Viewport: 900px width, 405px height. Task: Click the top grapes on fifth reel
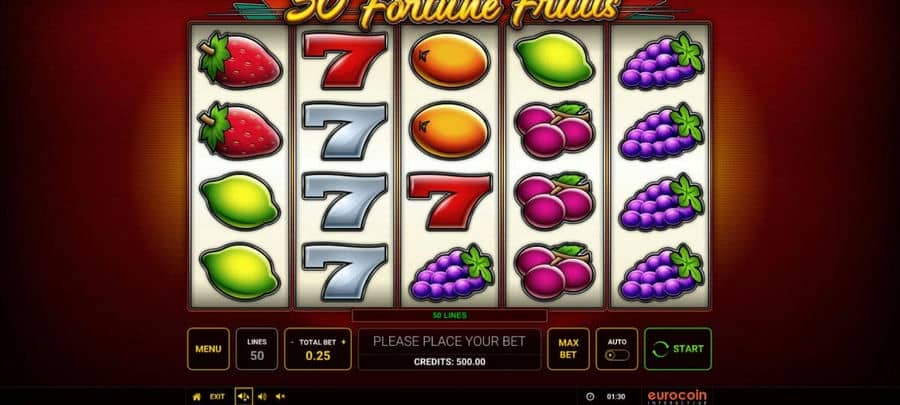661,61
